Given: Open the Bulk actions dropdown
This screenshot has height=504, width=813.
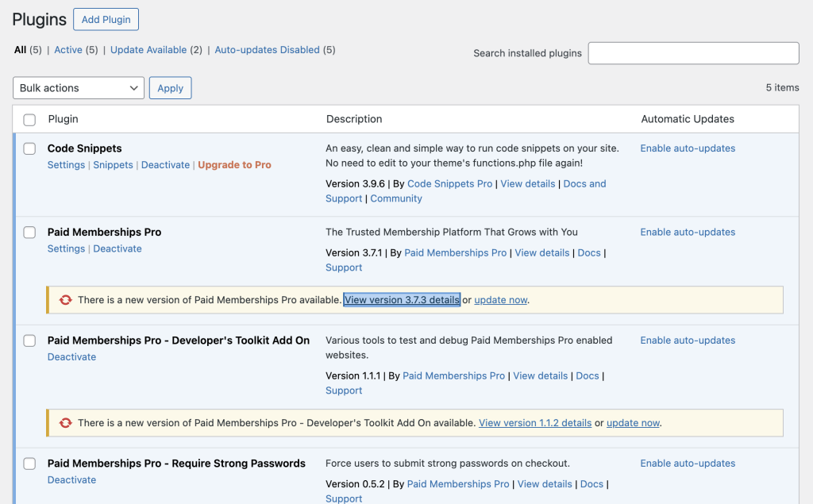Looking at the screenshot, I should tap(79, 88).
